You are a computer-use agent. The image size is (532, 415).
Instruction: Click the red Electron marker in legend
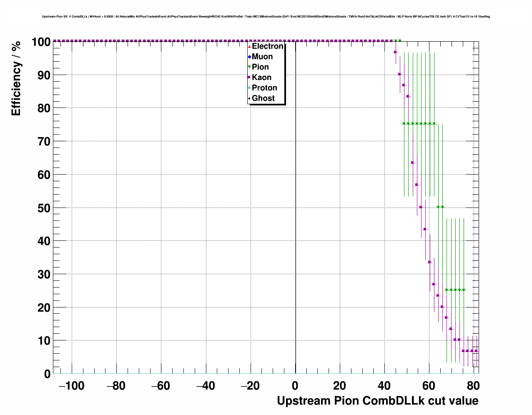point(249,46)
